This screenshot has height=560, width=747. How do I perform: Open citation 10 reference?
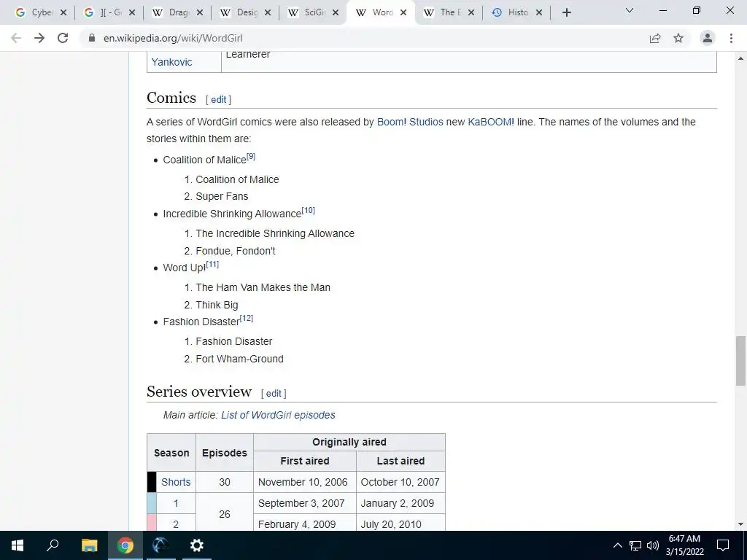309,210
